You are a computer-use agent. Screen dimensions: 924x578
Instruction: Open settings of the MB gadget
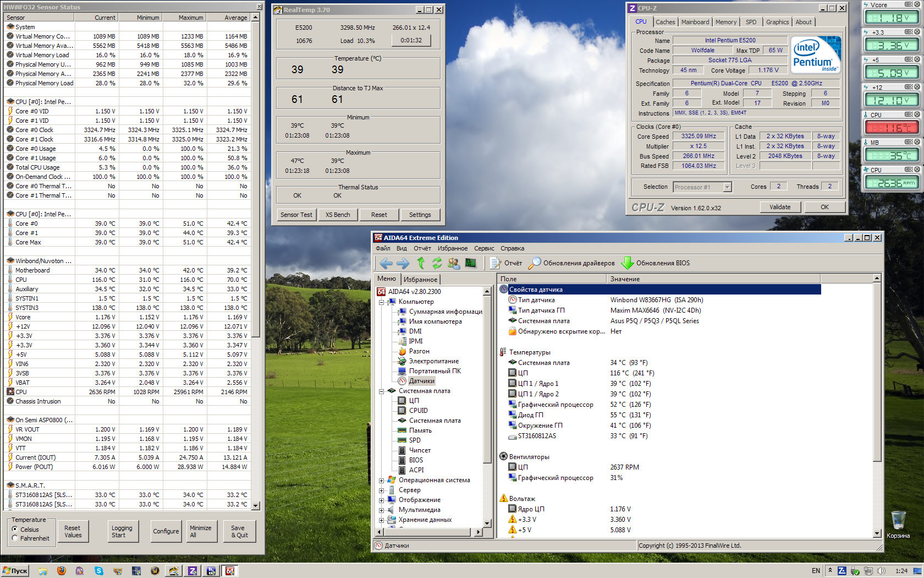tap(909, 142)
